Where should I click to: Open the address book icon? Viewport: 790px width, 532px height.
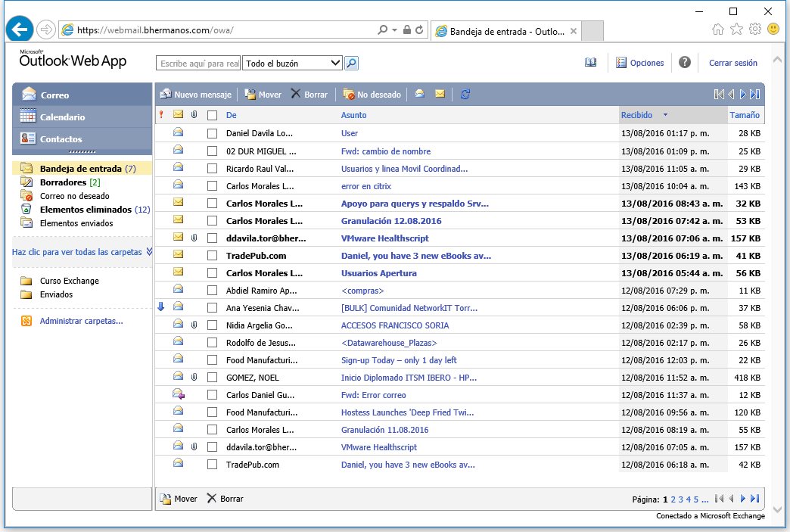590,63
